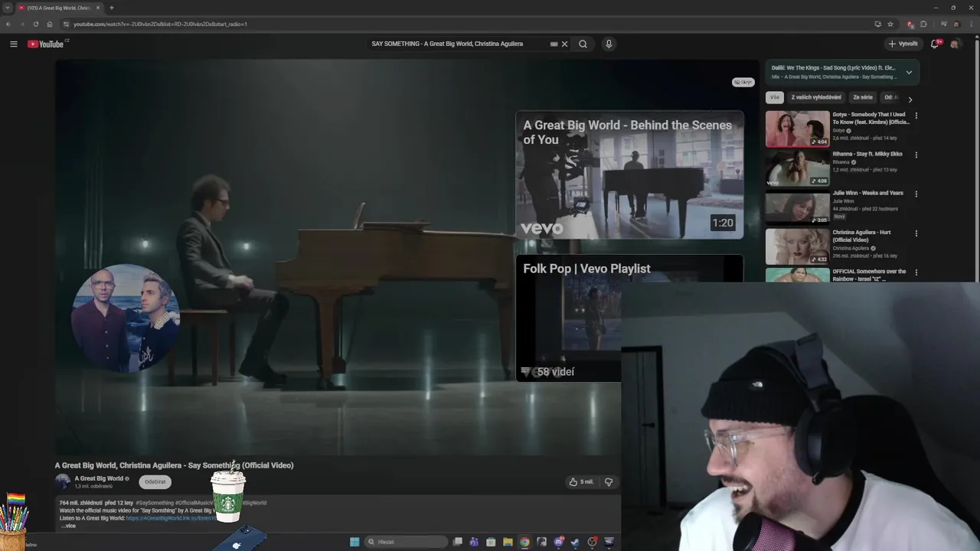Open the Chrome extensions puzzle icon
Screen dimensions: 980x551
click(923, 24)
